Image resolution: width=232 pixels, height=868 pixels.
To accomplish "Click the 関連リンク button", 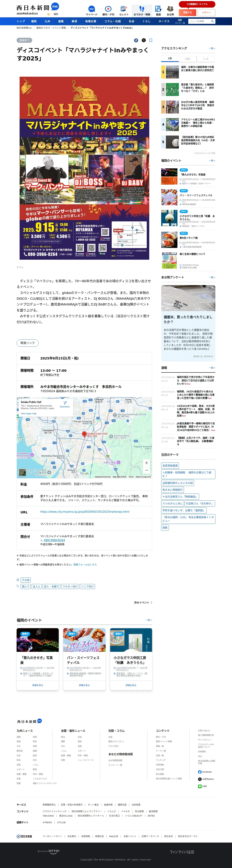I will (28, 343).
